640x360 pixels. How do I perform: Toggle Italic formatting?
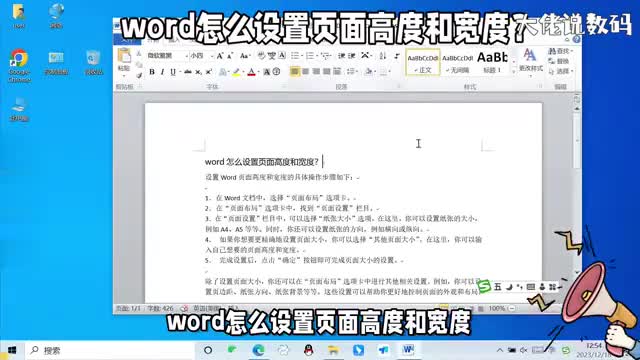(x=162, y=72)
